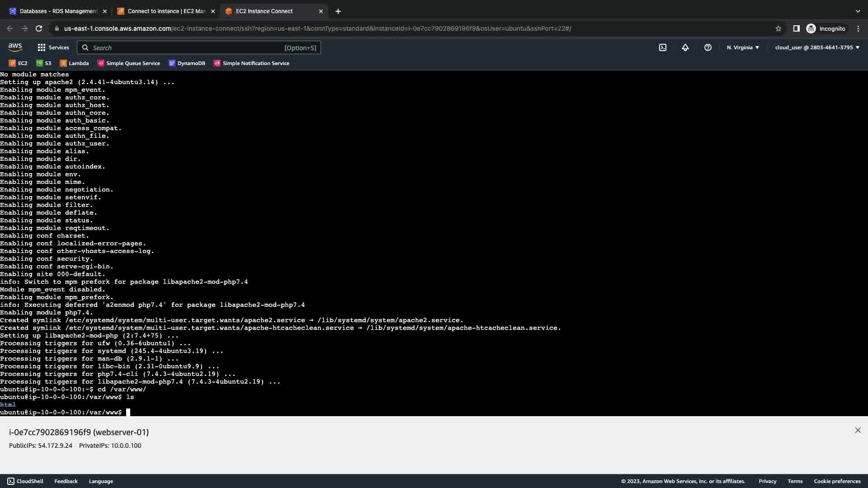
Task: Bookmark this page with the star icon
Action: tap(778, 28)
